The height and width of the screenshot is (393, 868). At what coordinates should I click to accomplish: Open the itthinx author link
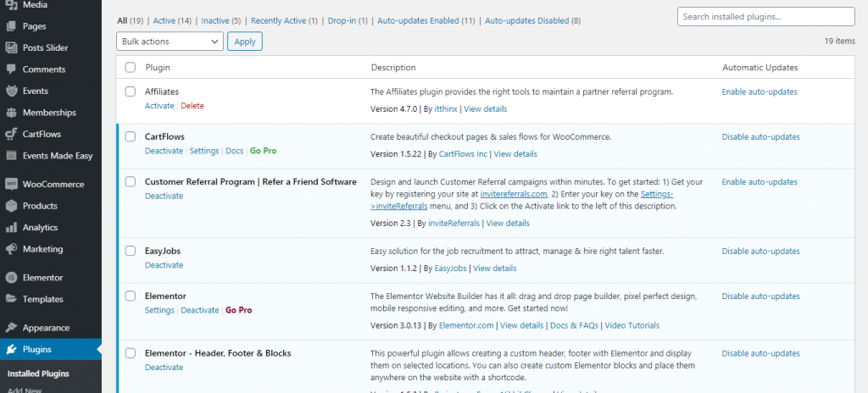click(x=444, y=109)
